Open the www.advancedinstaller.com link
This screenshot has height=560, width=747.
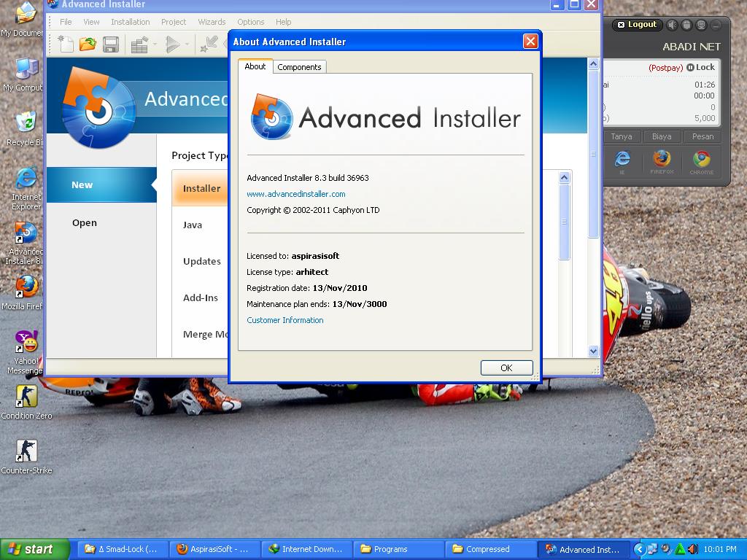click(x=296, y=194)
